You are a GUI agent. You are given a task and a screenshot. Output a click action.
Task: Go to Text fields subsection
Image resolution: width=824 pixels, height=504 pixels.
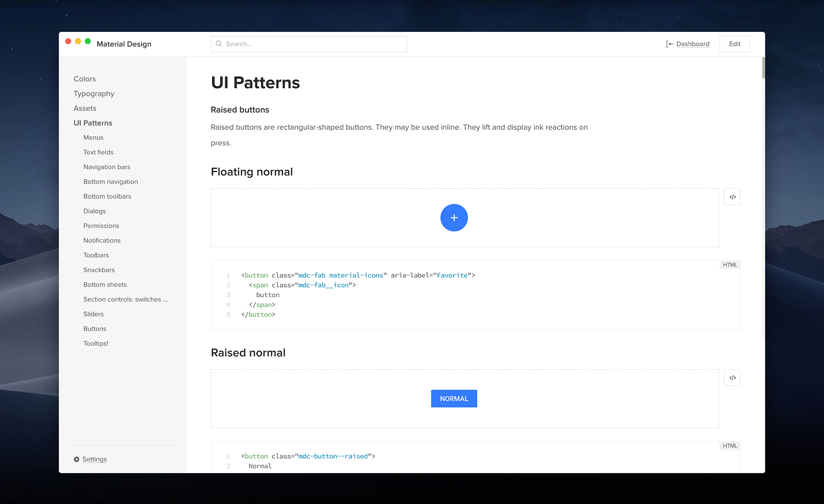pyautogui.click(x=98, y=152)
